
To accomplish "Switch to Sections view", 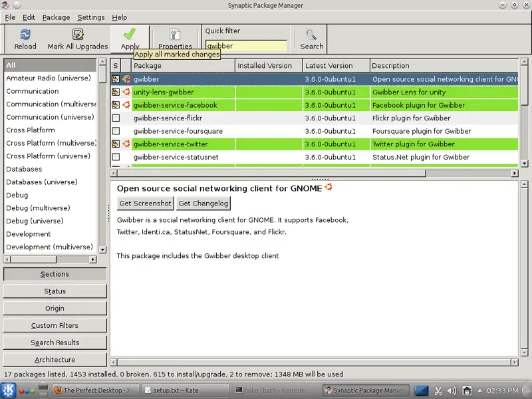I will pos(55,274).
